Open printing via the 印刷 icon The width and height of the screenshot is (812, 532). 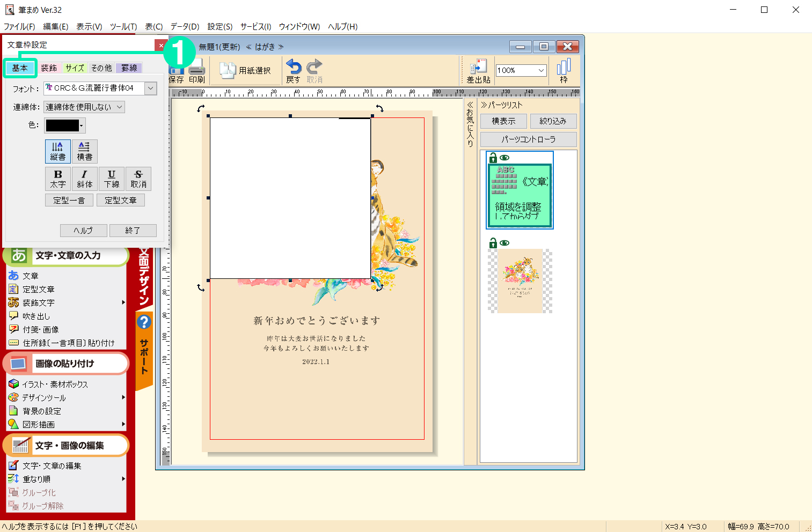(x=195, y=70)
